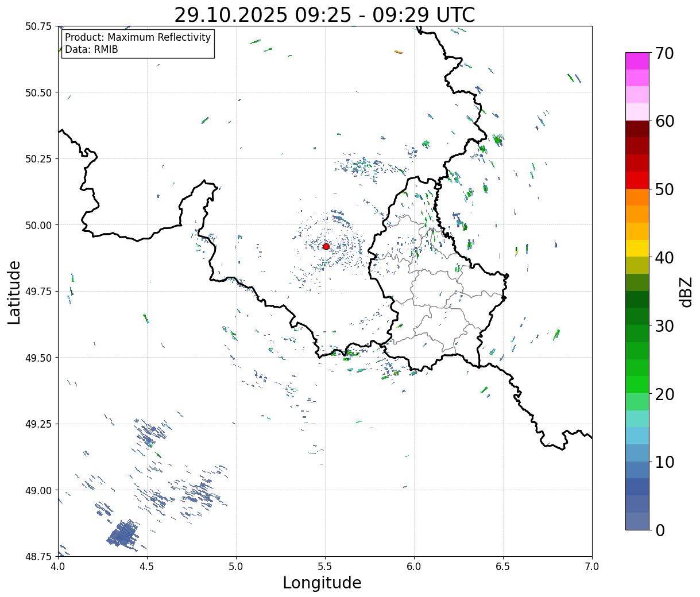Viewport: 700px width, 597px height.
Task: Click the colorbar tick label 20
Action: click(x=664, y=394)
